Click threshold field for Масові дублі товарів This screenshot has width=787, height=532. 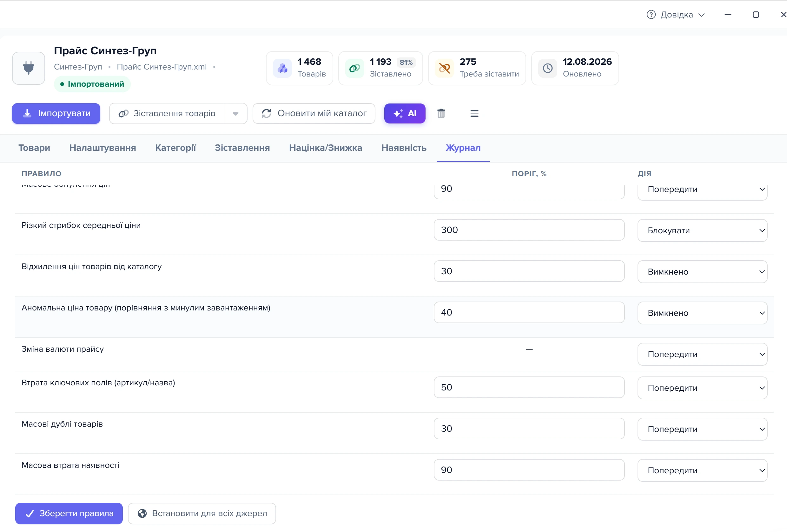pyautogui.click(x=529, y=429)
